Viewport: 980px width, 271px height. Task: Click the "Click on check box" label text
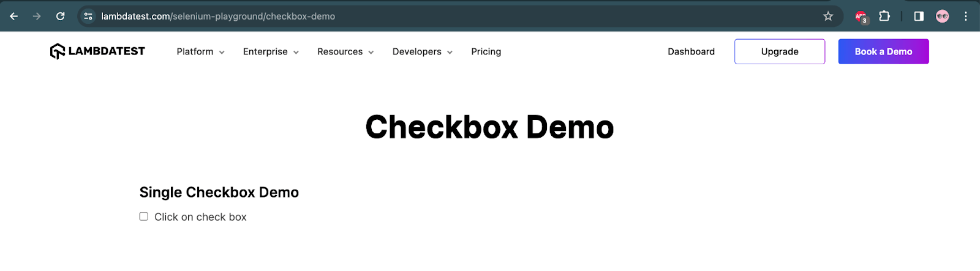coord(200,217)
